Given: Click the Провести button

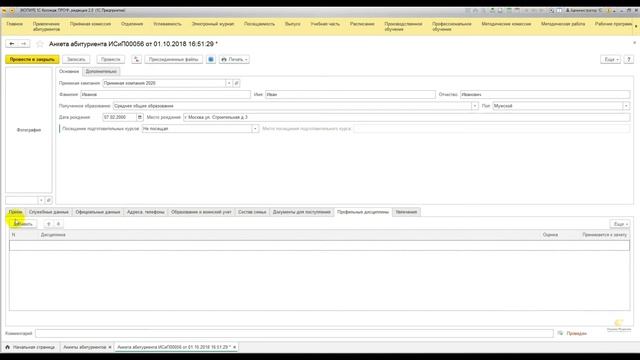Looking at the screenshot, I should [111, 60].
